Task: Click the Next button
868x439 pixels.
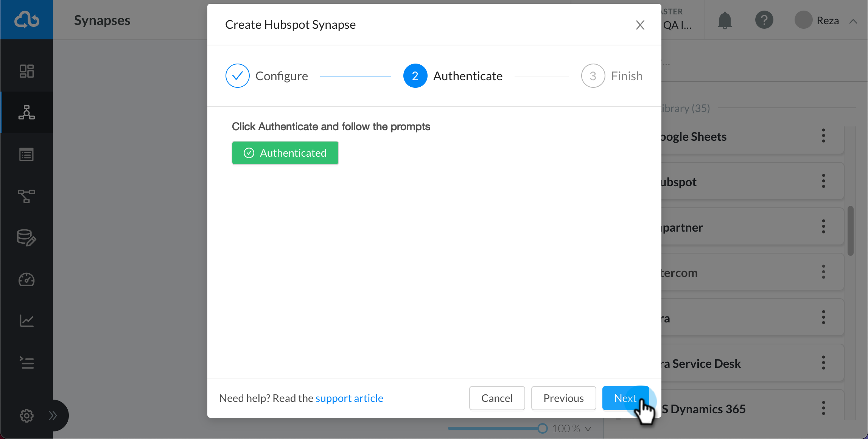Action: pyautogui.click(x=626, y=398)
